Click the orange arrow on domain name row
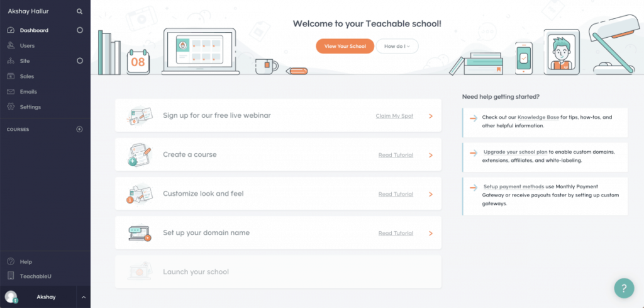This screenshot has height=308, width=644. (431, 233)
